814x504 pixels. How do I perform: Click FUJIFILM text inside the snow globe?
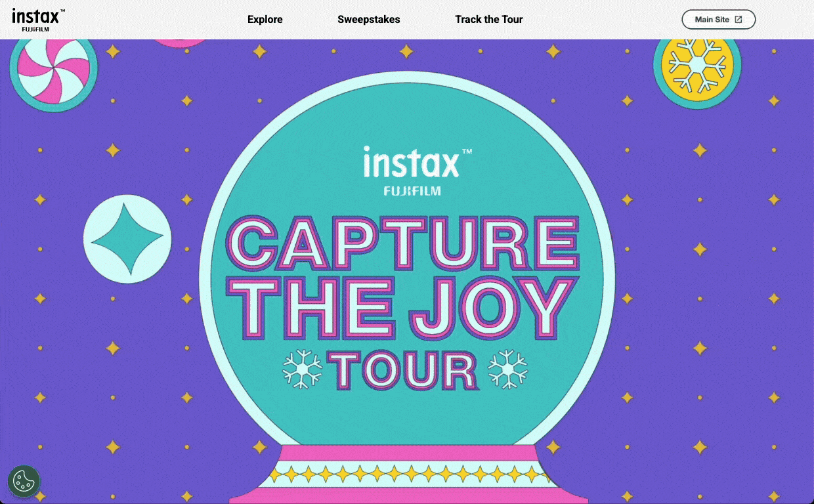point(412,191)
